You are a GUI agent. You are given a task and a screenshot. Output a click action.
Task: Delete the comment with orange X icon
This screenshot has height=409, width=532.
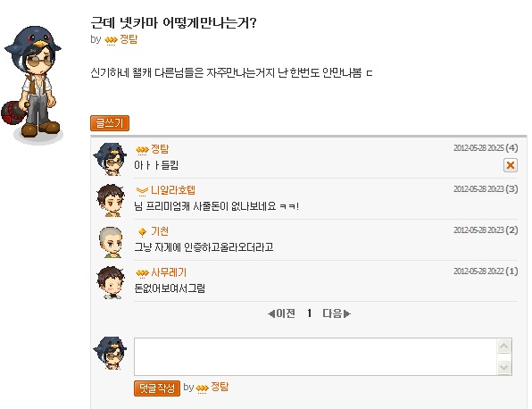tap(511, 165)
